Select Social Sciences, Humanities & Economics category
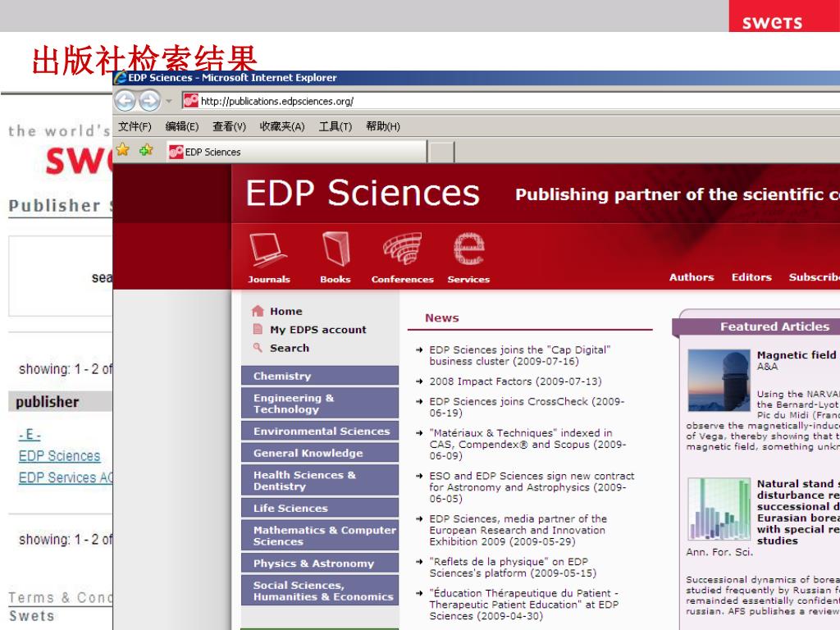Image resolution: width=840 pixels, height=630 pixels. click(x=320, y=591)
